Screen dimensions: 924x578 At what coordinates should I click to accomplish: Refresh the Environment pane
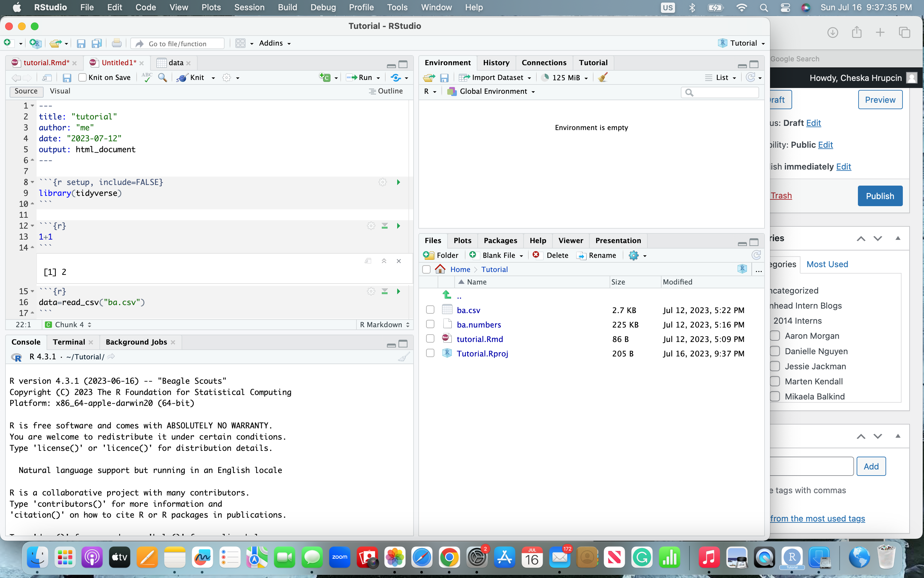point(750,77)
